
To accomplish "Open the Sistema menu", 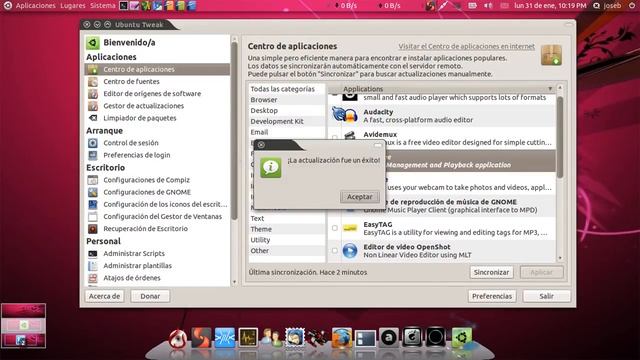I will 102,6.
